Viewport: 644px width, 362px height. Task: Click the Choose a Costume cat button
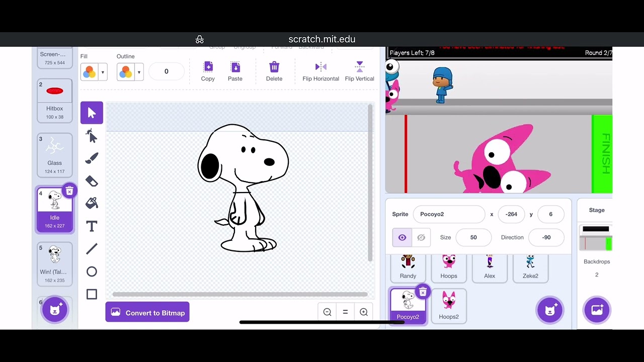[54, 310]
